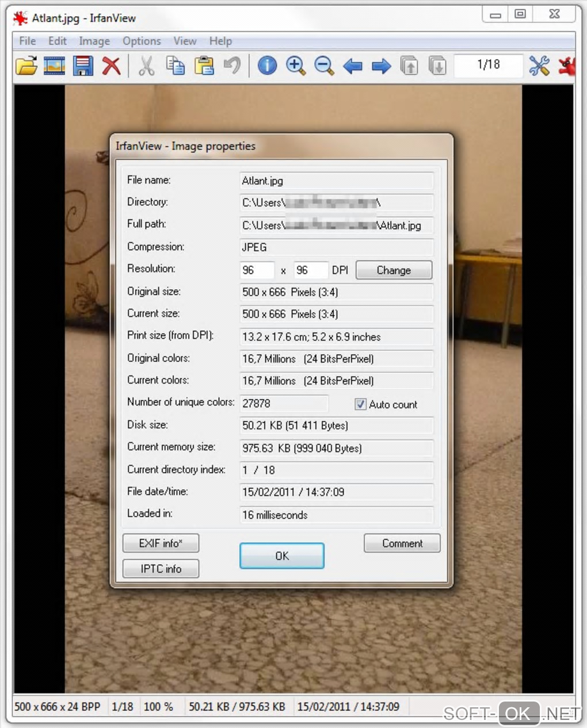Click the Open file folder icon
The width and height of the screenshot is (587, 728).
[x=26, y=66]
